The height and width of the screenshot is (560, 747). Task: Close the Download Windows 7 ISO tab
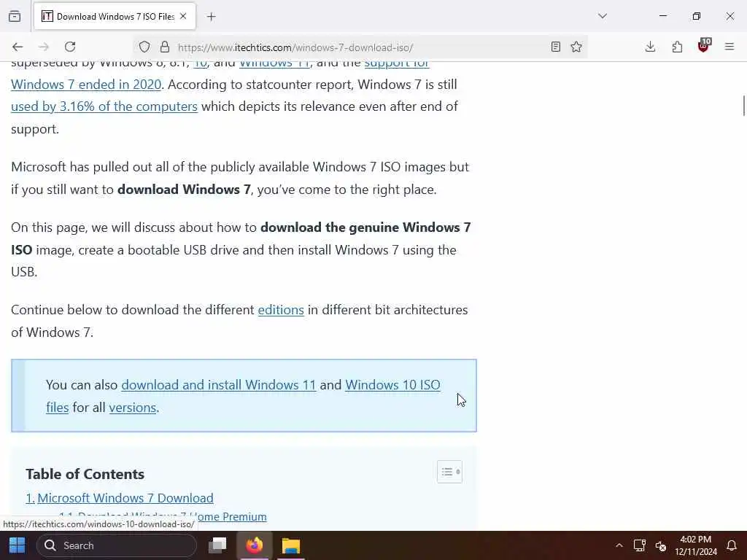pos(183,16)
